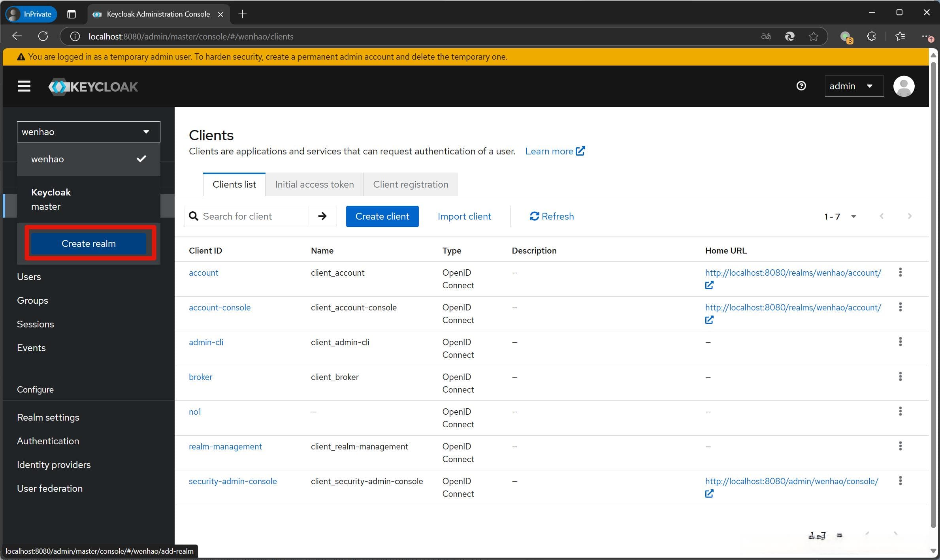Click the tab actions menu icon
The height and width of the screenshot is (560, 940).
pos(72,14)
